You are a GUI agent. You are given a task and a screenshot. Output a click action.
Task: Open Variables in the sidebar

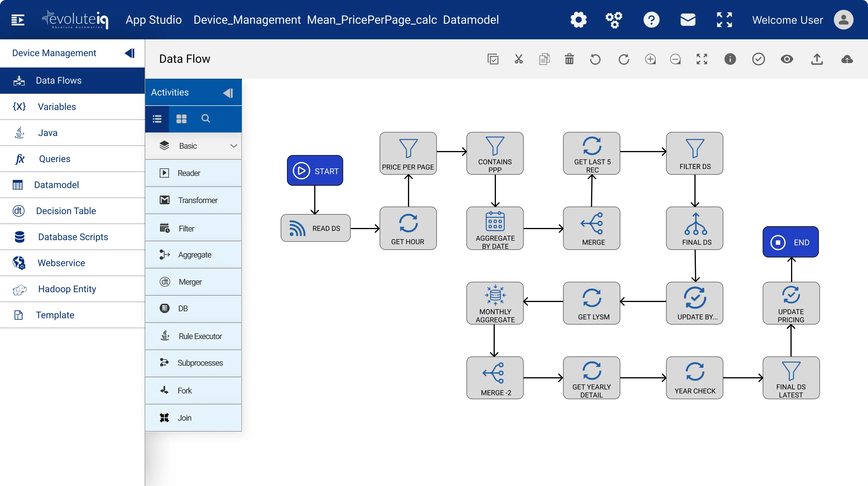click(57, 107)
